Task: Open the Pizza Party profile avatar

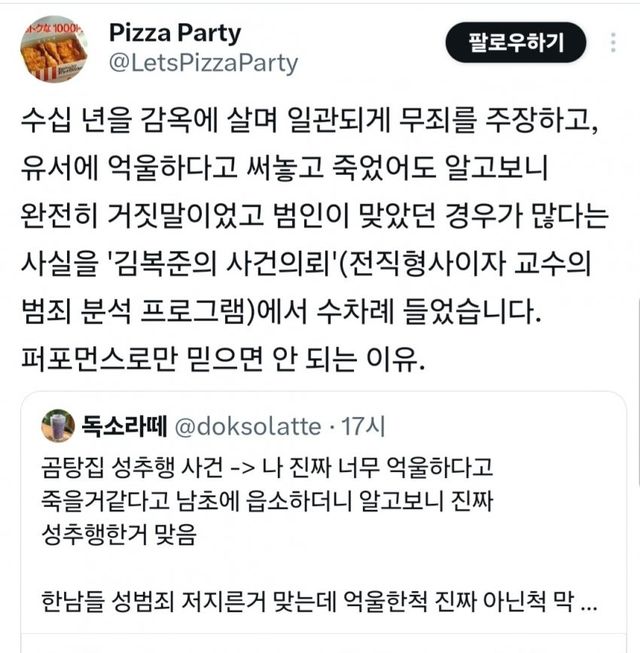Action: pos(53,48)
